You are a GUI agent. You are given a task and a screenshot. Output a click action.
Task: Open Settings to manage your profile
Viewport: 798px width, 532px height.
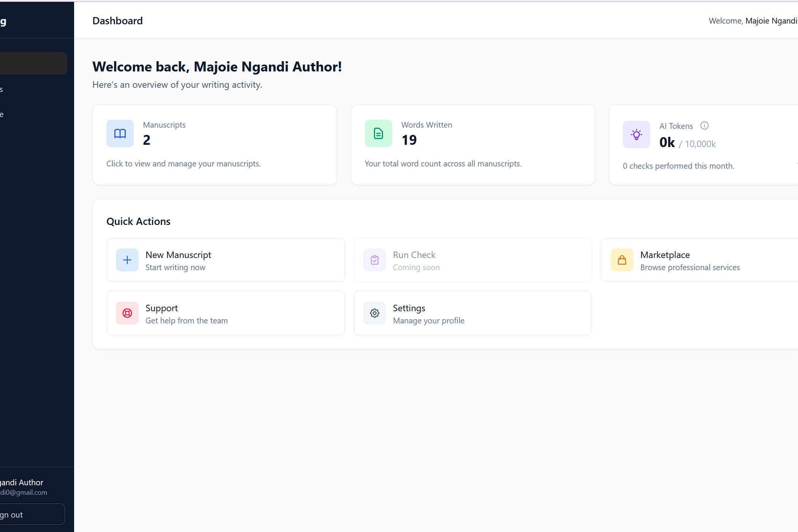tap(472, 313)
